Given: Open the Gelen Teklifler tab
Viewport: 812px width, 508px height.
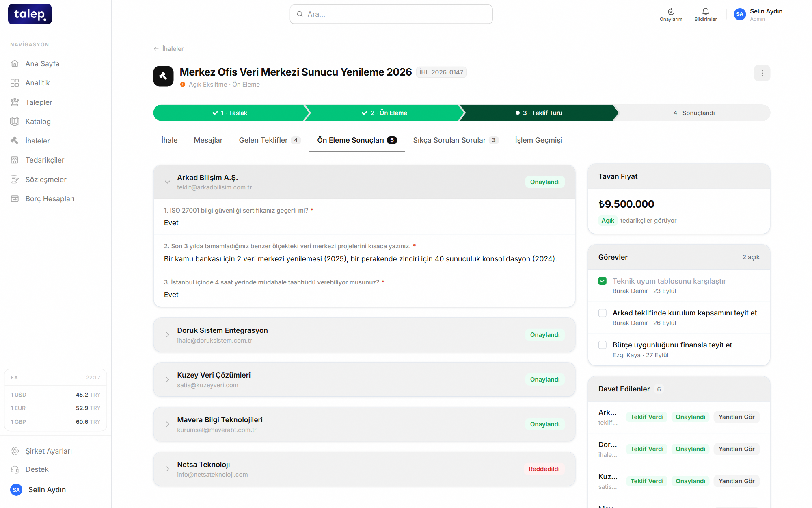Looking at the screenshot, I should [x=270, y=140].
